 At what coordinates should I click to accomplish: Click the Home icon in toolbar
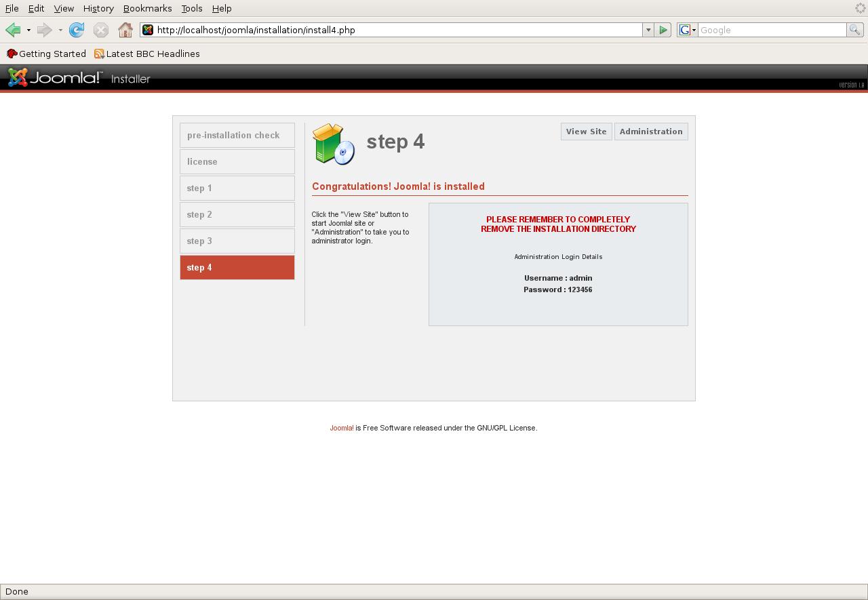point(125,30)
